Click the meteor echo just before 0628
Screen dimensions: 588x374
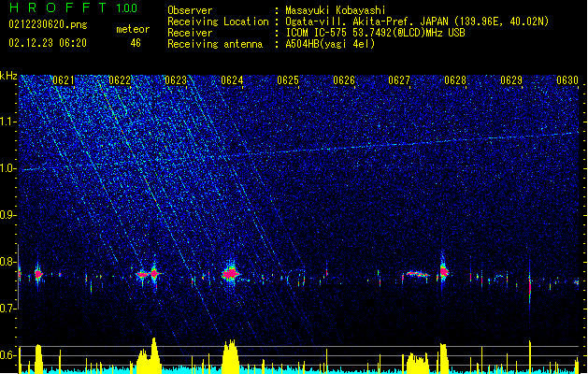pyautogui.click(x=444, y=271)
